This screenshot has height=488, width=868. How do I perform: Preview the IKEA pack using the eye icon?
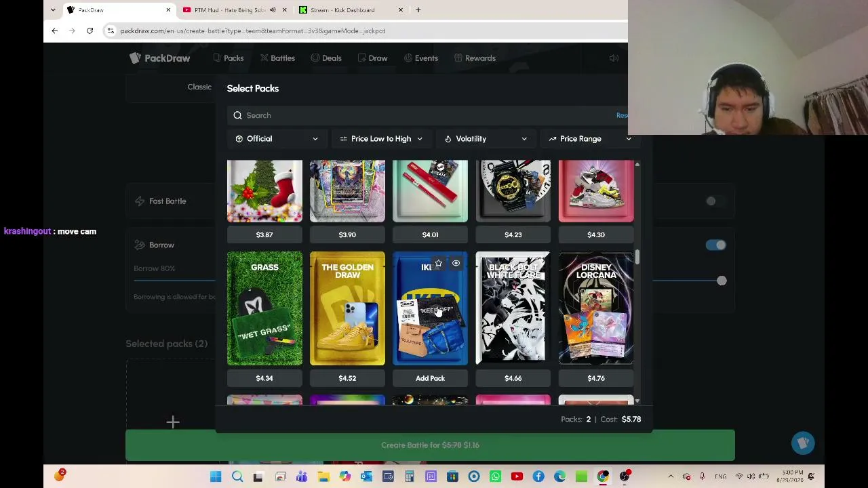pyautogui.click(x=456, y=263)
